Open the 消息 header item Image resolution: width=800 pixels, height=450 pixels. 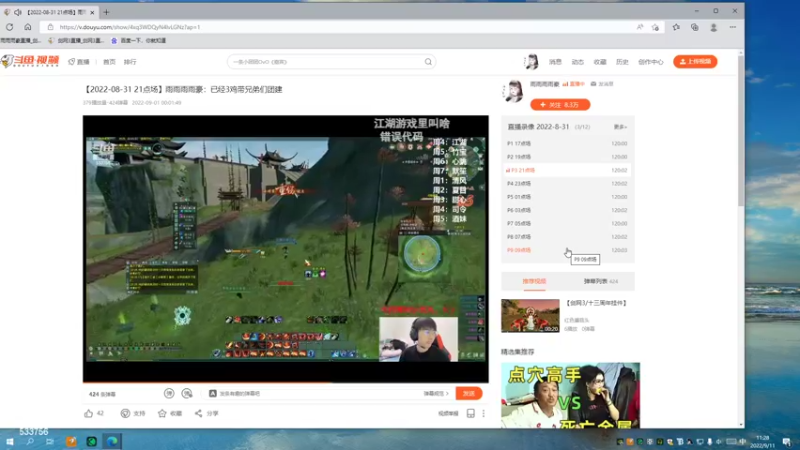click(x=555, y=62)
